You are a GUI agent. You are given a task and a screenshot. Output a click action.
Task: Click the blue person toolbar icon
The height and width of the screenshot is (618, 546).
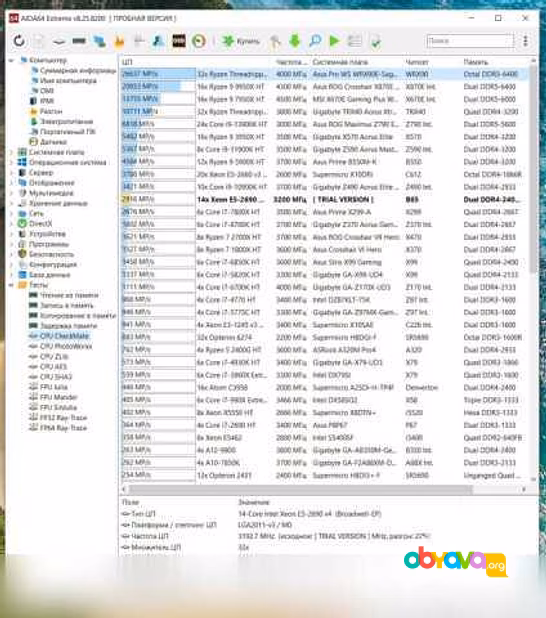click(x=158, y=41)
